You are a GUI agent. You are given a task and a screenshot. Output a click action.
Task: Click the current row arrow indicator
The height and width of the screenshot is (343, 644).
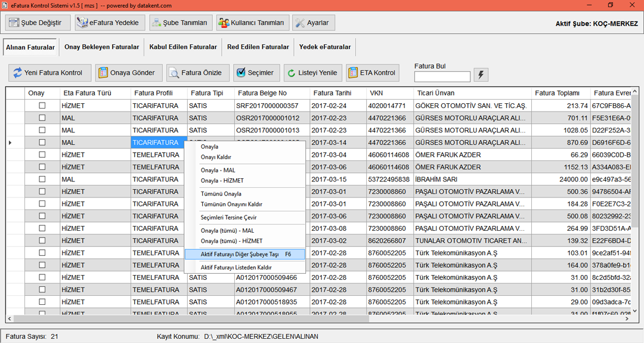click(10, 143)
